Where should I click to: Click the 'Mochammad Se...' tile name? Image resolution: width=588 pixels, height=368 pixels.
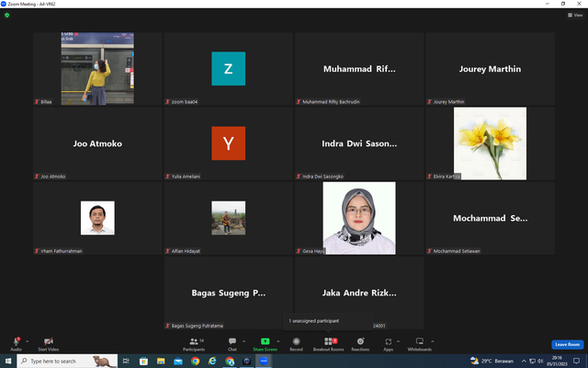point(490,218)
